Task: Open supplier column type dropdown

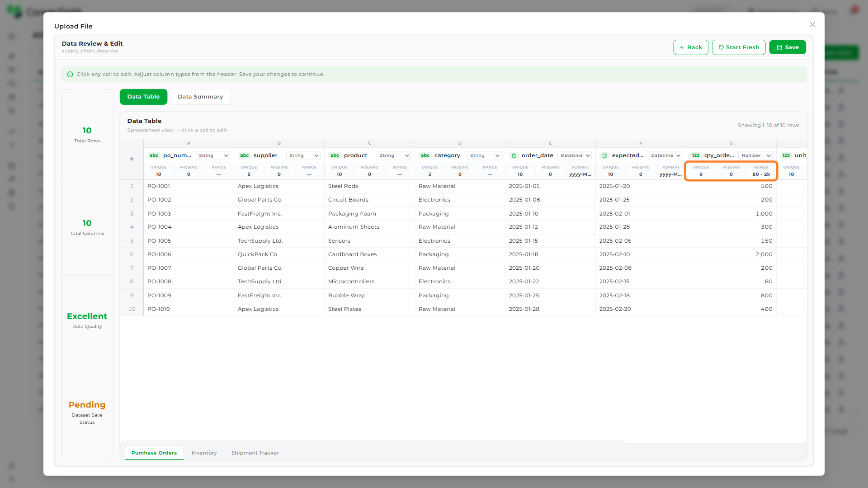Action: pyautogui.click(x=303, y=155)
